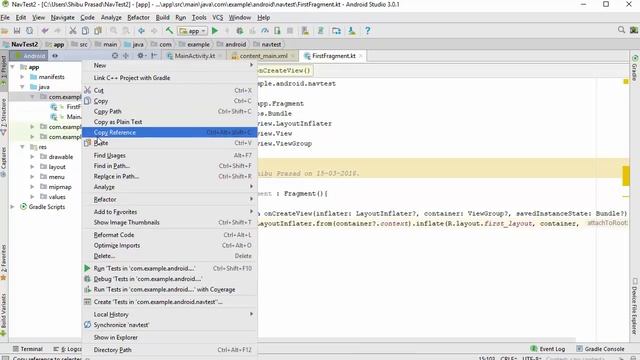Click Synchronize 'navtest' menu entry
Viewport: 640px width, 360px height.
point(169,325)
